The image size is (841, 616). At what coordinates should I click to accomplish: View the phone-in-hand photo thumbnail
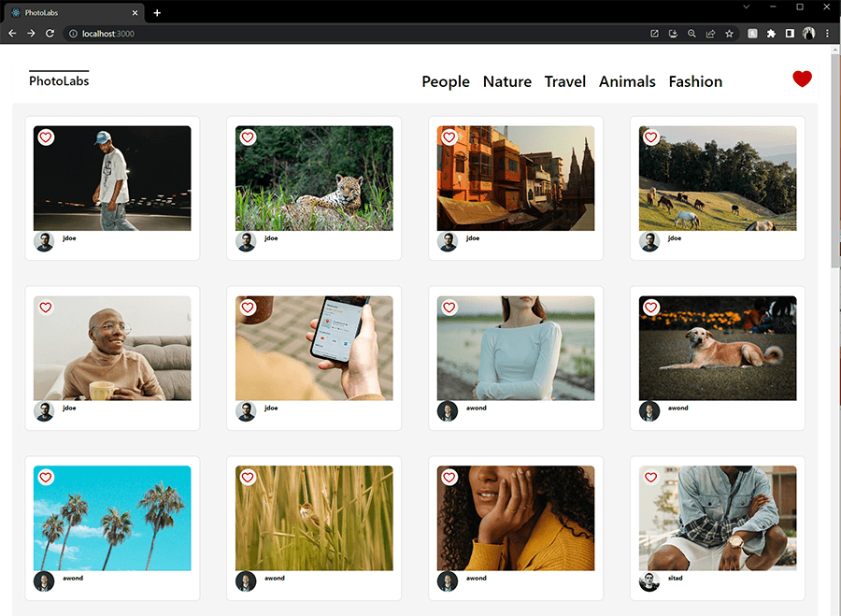(314, 348)
